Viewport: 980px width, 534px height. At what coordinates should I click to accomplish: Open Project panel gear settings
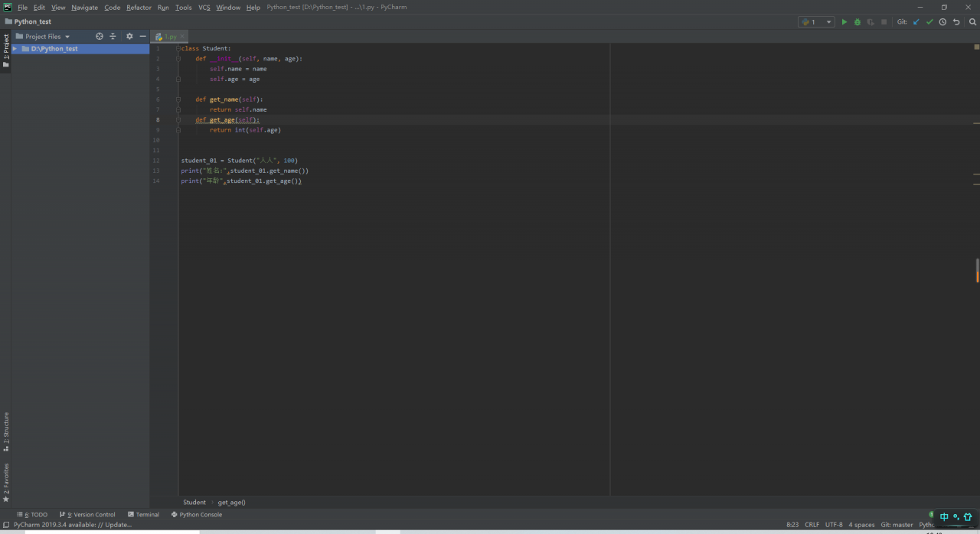tap(129, 36)
